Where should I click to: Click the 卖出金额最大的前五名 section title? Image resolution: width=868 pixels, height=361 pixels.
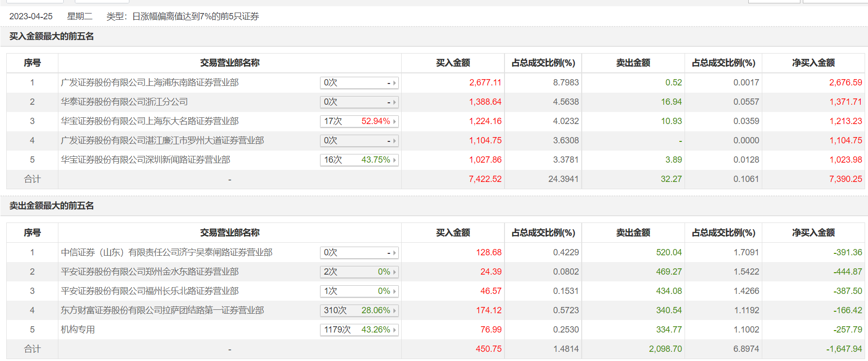coord(52,206)
